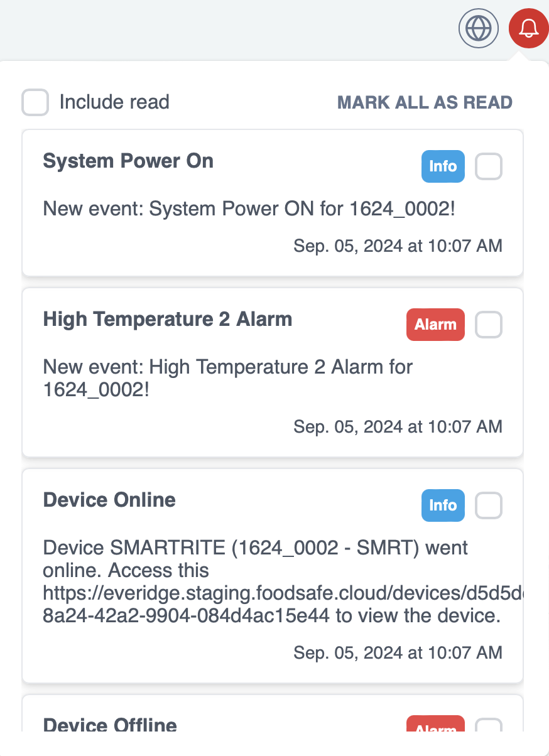This screenshot has height=756, width=549.
Task: Open the globe language selector icon
Action: [479, 28]
